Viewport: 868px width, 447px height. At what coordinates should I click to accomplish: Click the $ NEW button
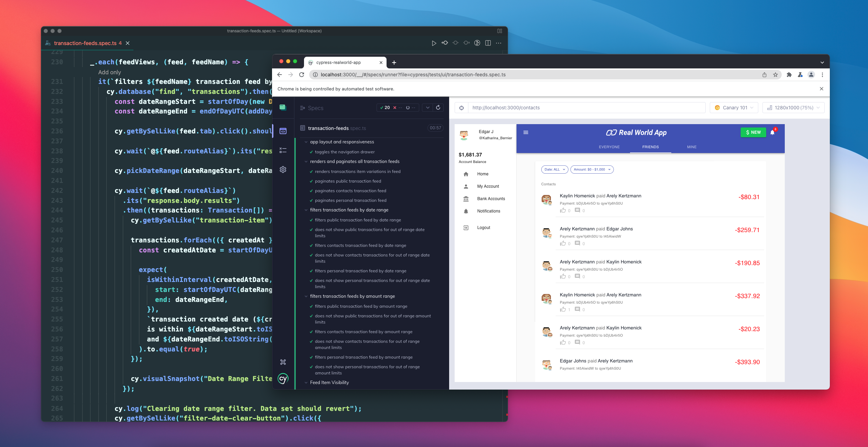tap(753, 132)
